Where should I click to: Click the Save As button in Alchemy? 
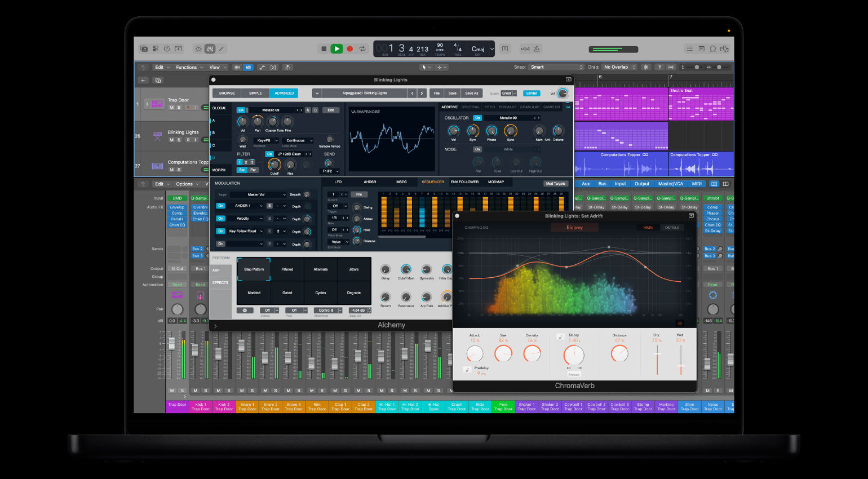click(471, 94)
